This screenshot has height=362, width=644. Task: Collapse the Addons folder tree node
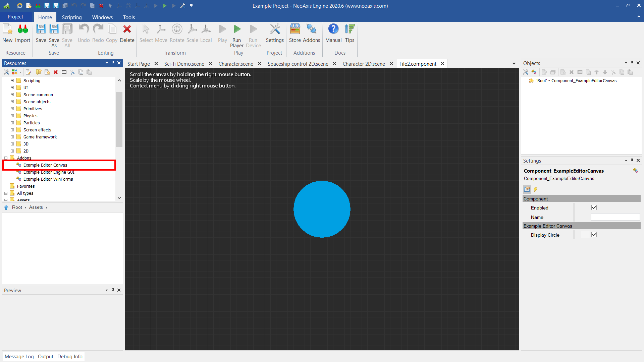[6, 158]
